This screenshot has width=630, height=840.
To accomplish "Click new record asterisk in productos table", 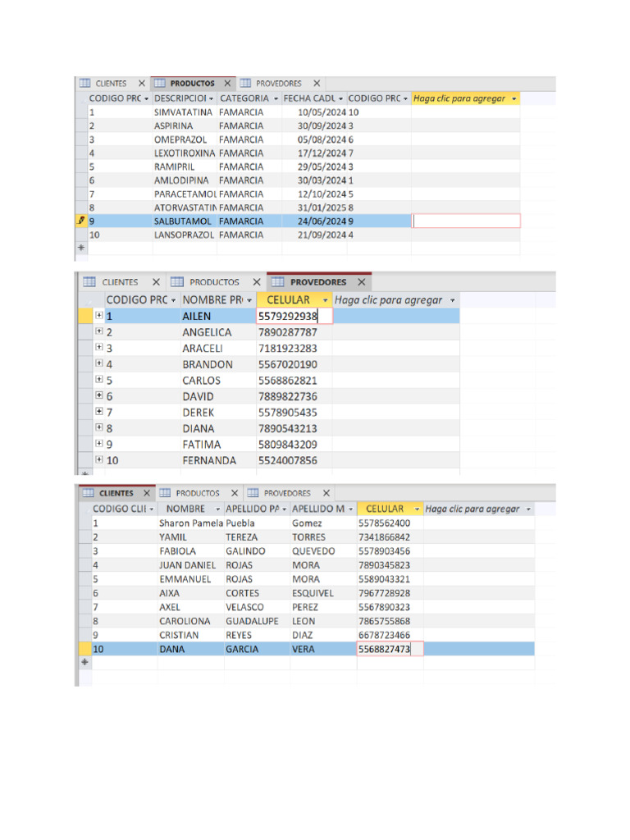I will [x=81, y=248].
